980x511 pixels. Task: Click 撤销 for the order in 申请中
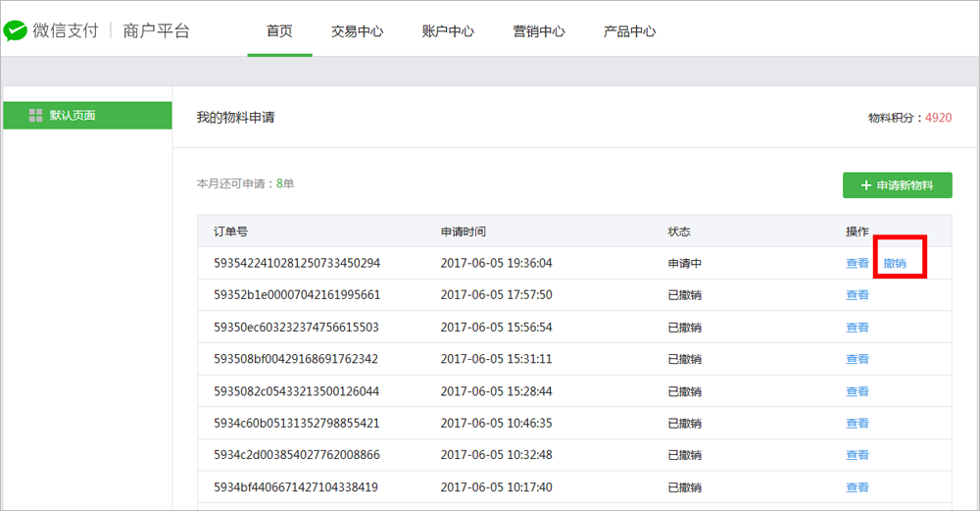click(895, 263)
